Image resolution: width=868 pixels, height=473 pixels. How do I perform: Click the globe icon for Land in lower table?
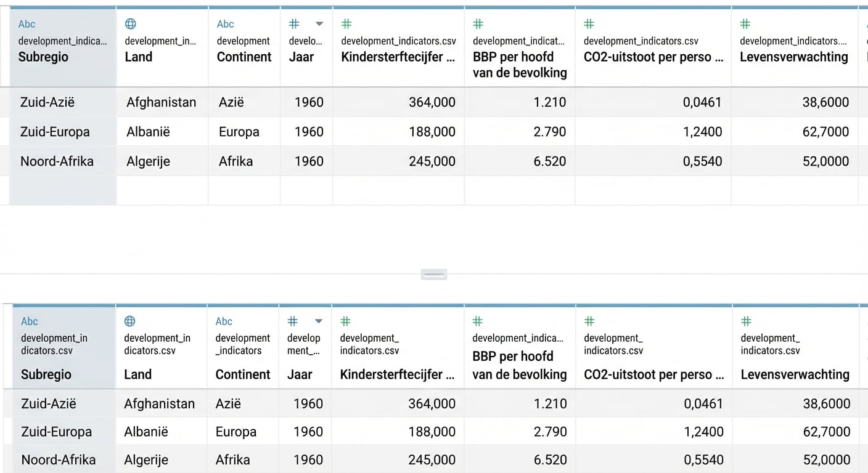tap(129, 321)
